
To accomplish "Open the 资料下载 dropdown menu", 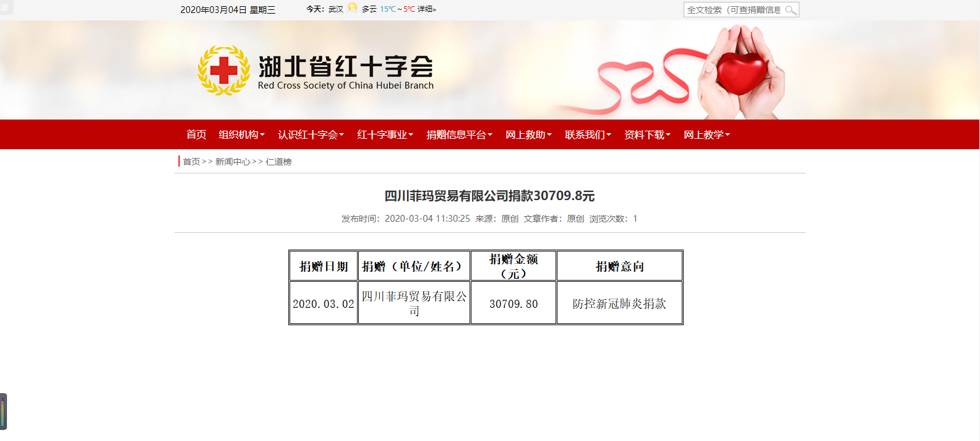I will [647, 135].
